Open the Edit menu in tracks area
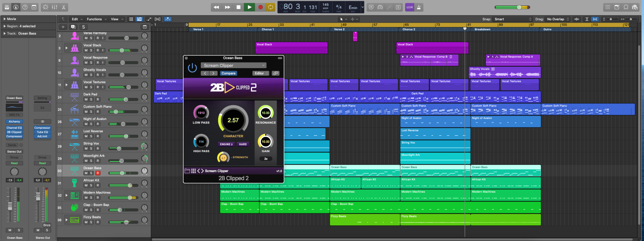Image resolution: width=644 pixels, height=241 pixels. (x=77, y=19)
